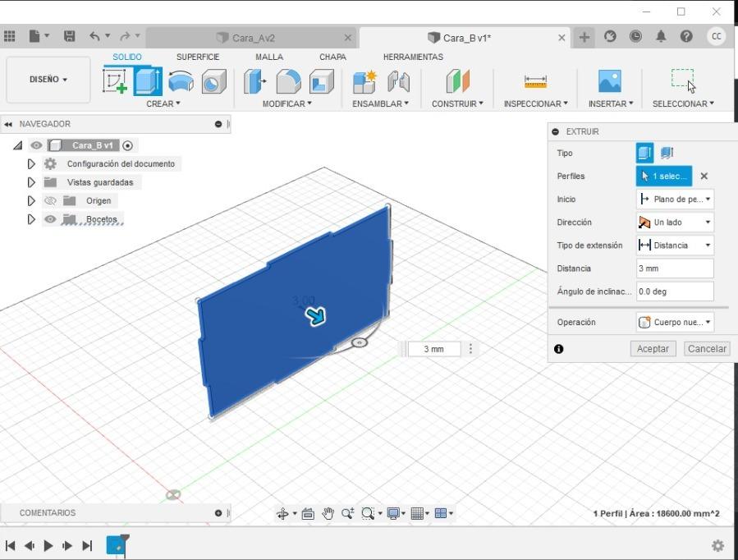This screenshot has width=738, height=560.
Task: Select the Press Pull tool
Action: coord(254,81)
